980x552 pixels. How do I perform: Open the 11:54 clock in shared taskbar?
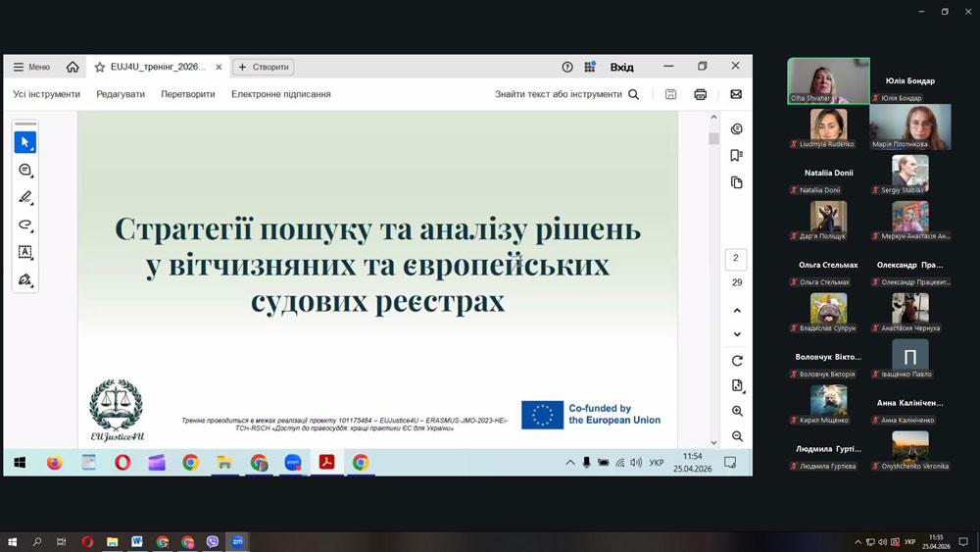(x=693, y=463)
